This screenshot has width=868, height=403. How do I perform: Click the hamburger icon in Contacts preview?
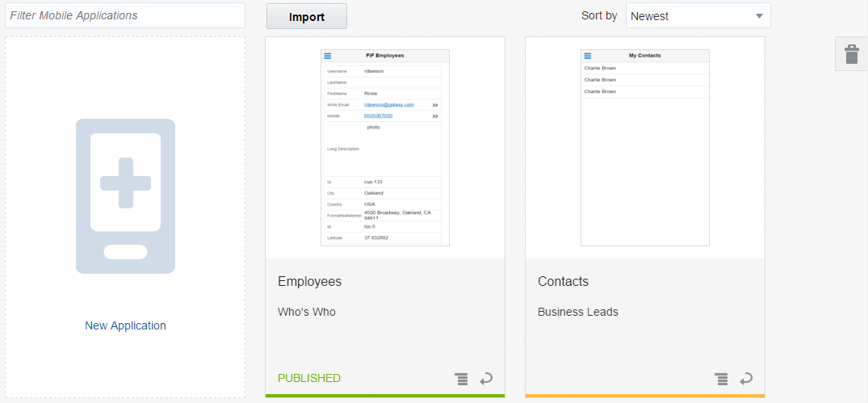point(588,56)
